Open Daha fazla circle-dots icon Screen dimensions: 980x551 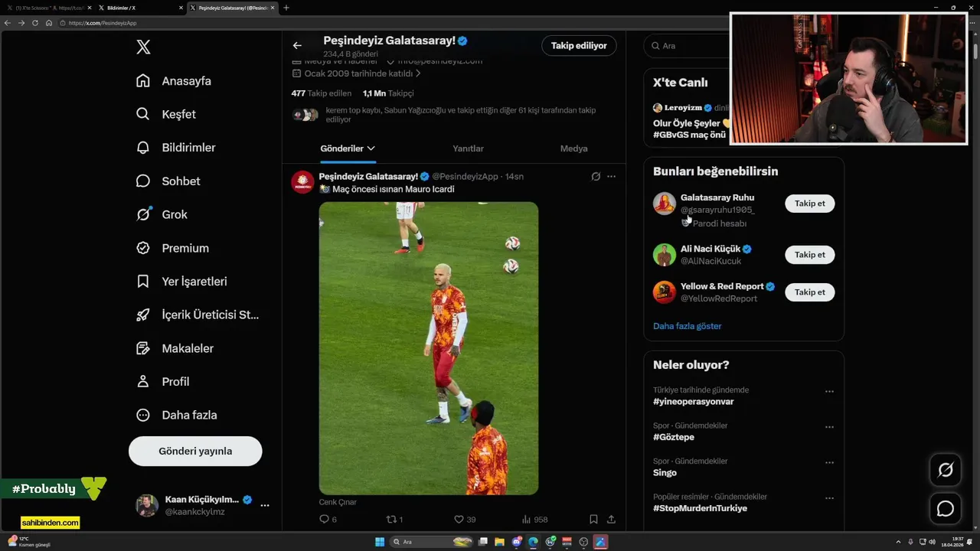pos(143,415)
